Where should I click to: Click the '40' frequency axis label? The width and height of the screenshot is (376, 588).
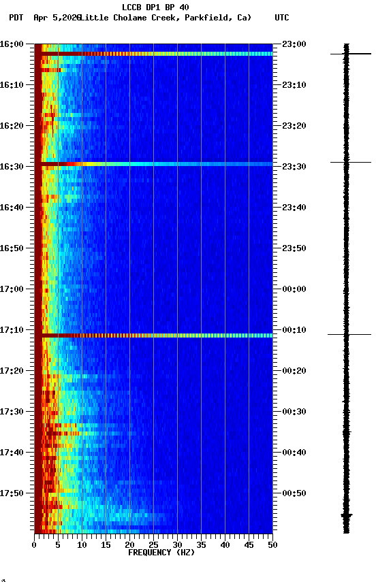[x=225, y=545]
